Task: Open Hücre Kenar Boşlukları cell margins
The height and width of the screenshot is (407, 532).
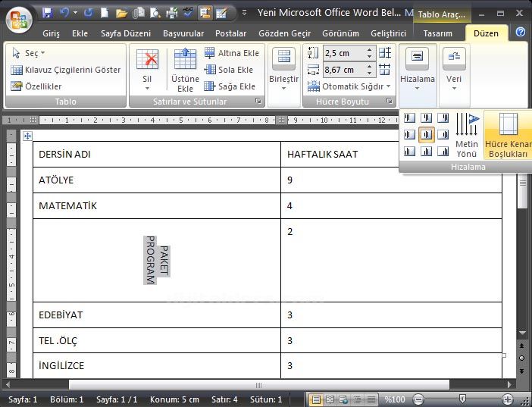Action: coord(508,135)
